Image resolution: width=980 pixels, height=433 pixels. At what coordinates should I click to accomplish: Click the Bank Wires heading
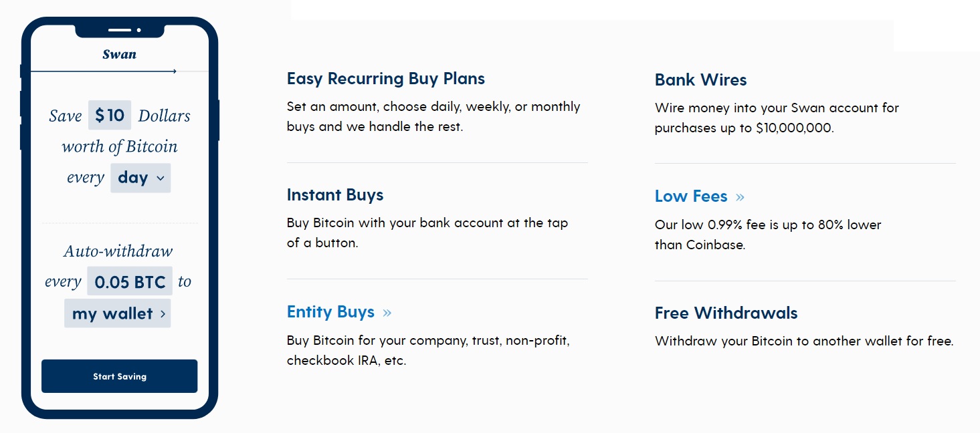(700, 80)
